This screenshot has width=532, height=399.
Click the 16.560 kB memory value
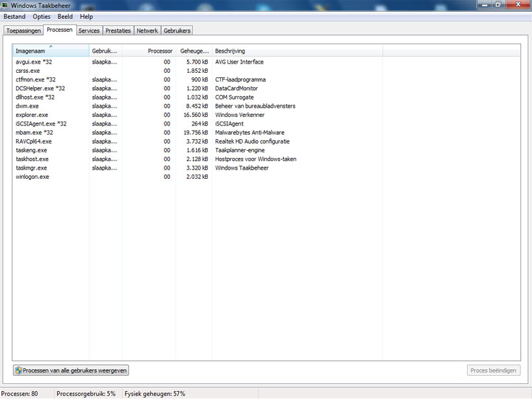(x=196, y=114)
